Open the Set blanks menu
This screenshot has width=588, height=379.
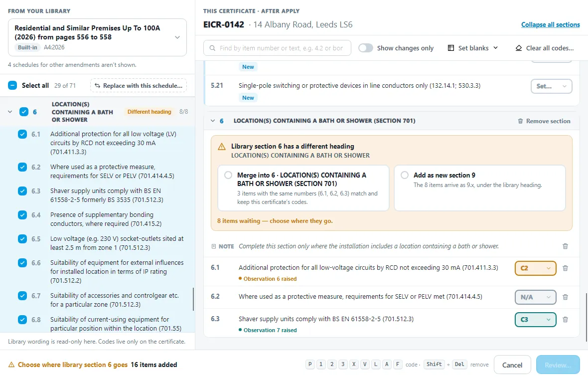pos(473,48)
